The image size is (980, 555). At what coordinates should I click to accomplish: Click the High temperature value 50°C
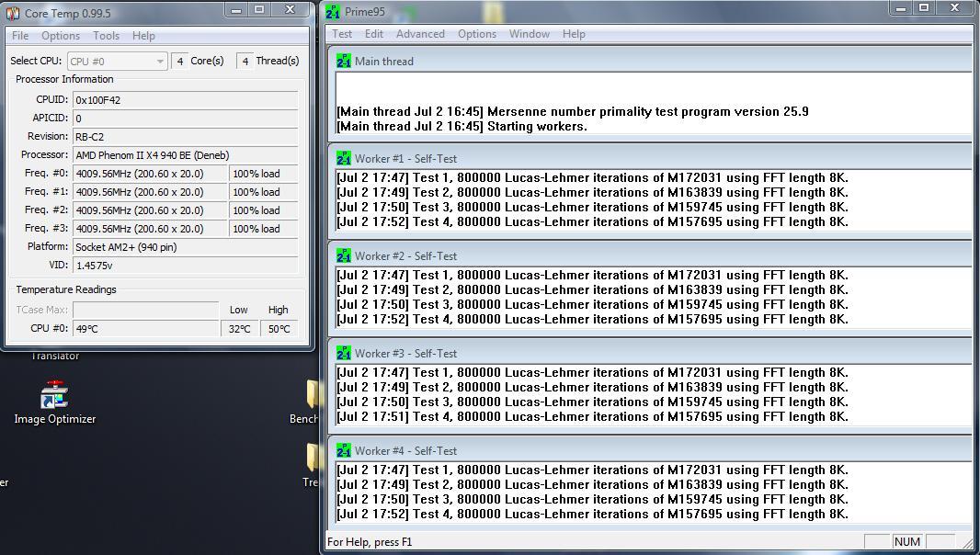tap(279, 329)
